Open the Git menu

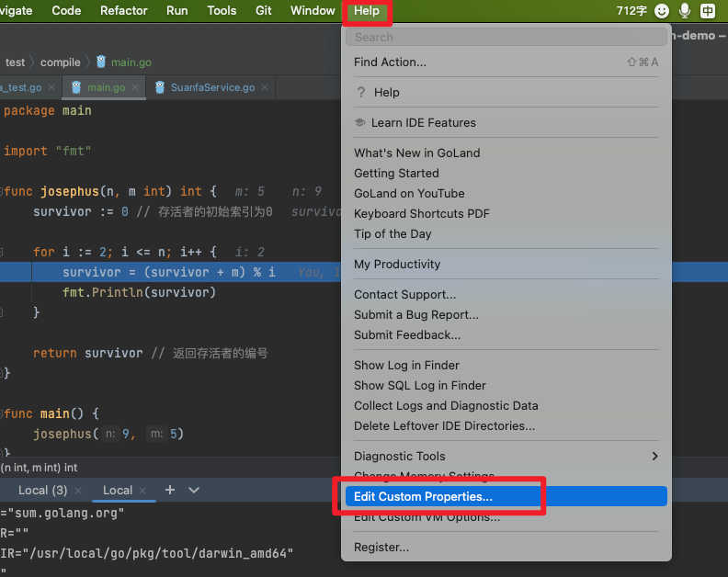click(x=263, y=11)
